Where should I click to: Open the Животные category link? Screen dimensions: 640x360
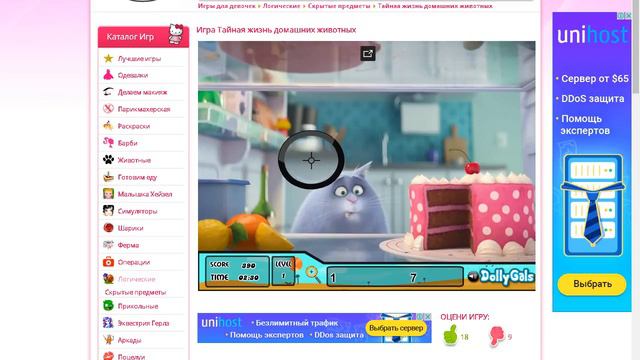point(134,160)
